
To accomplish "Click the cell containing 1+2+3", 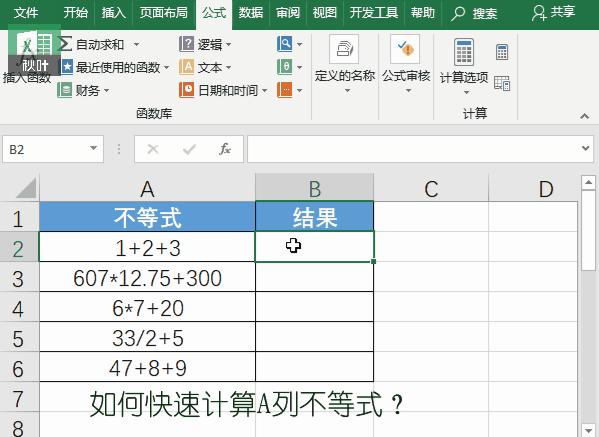I will (147, 248).
